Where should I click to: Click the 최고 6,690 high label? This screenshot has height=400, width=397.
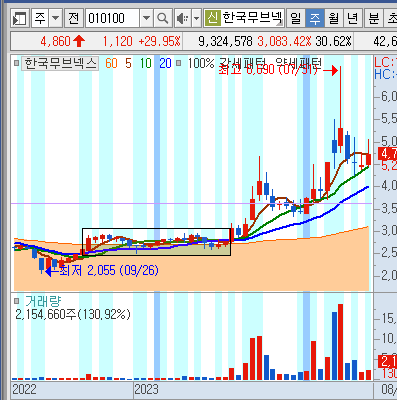point(268,70)
